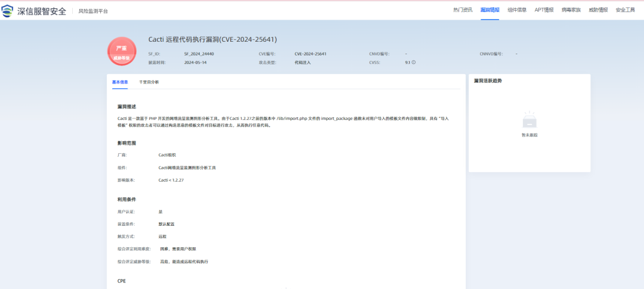Select the vendor value Cacti组织
The width and height of the screenshot is (644, 289).
pyautogui.click(x=167, y=155)
